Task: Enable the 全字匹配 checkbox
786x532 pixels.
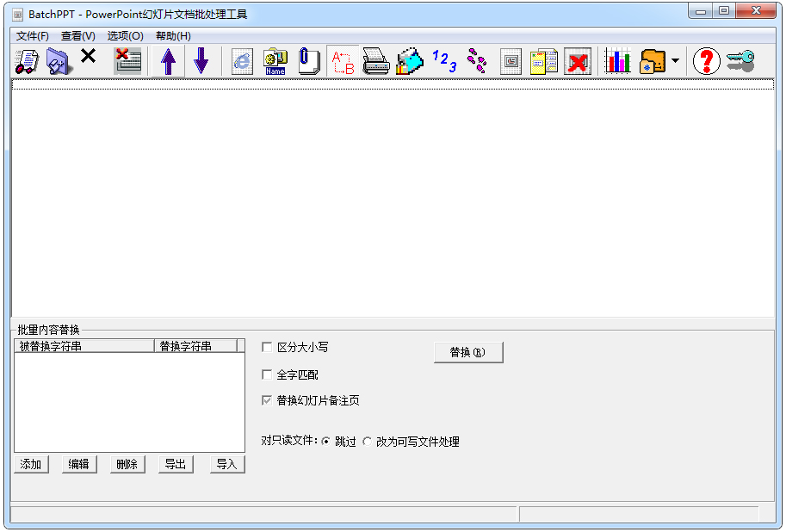Action: [267, 374]
